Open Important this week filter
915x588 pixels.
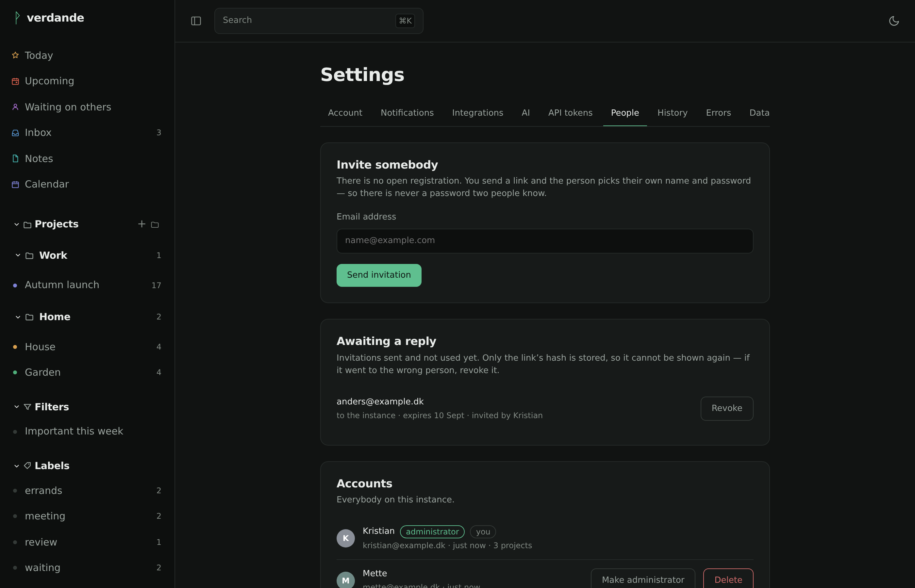click(x=88, y=432)
